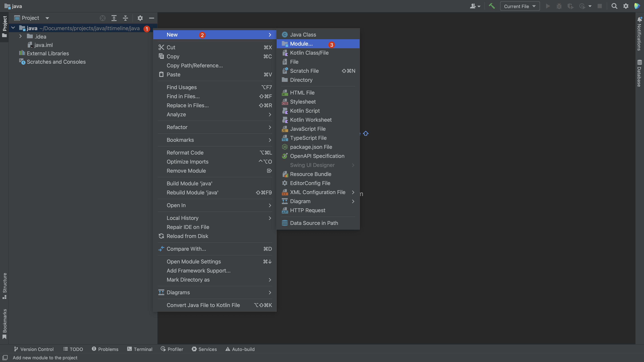Click the TODO tab at bottom
The width and height of the screenshot is (644, 362).
(x=76, y=349)
